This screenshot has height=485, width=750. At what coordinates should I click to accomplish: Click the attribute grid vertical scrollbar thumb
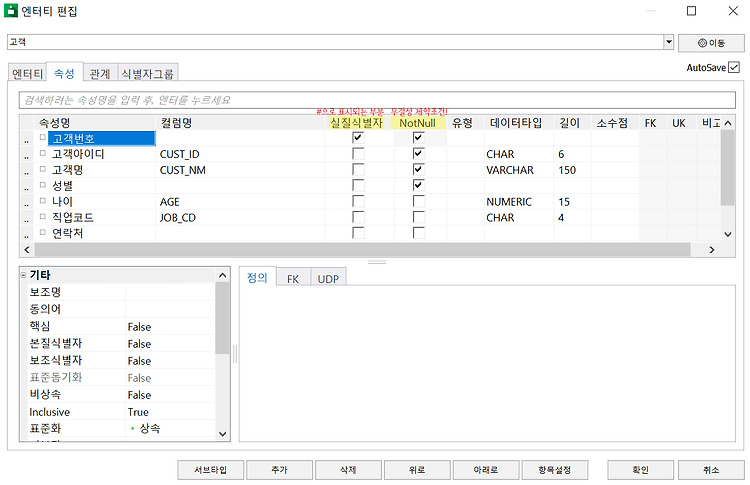(728, 167)
